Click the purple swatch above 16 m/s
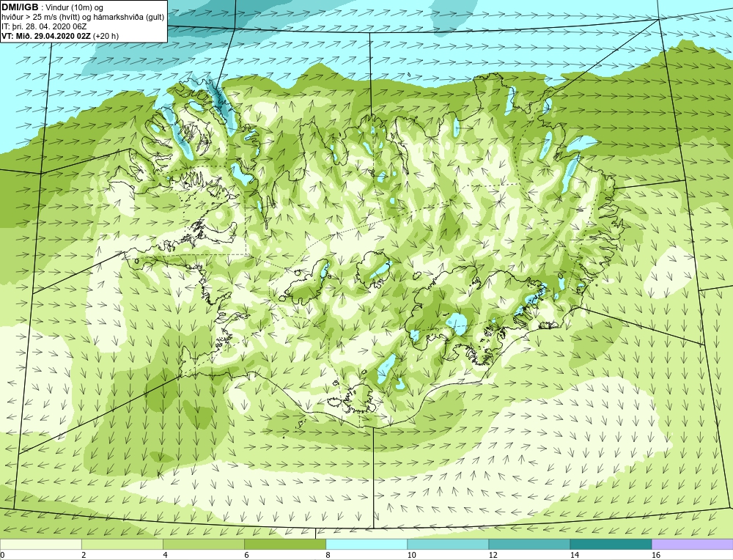The image size is (733, 560). click(x=693, y=544)
